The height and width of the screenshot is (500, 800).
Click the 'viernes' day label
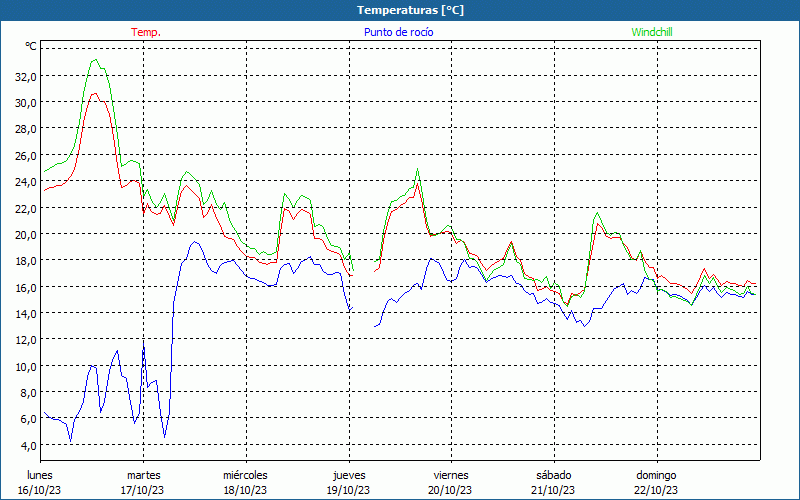click(451, 475)
